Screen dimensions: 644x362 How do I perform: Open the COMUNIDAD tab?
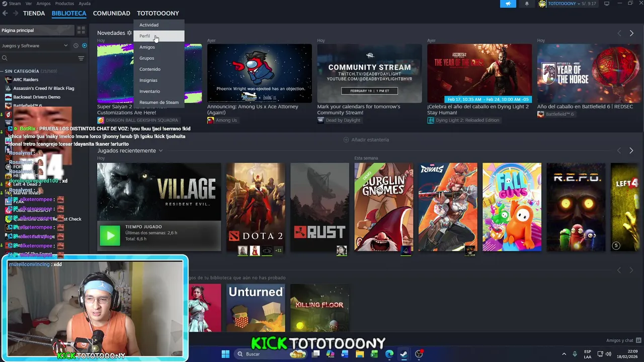[112, 13]
